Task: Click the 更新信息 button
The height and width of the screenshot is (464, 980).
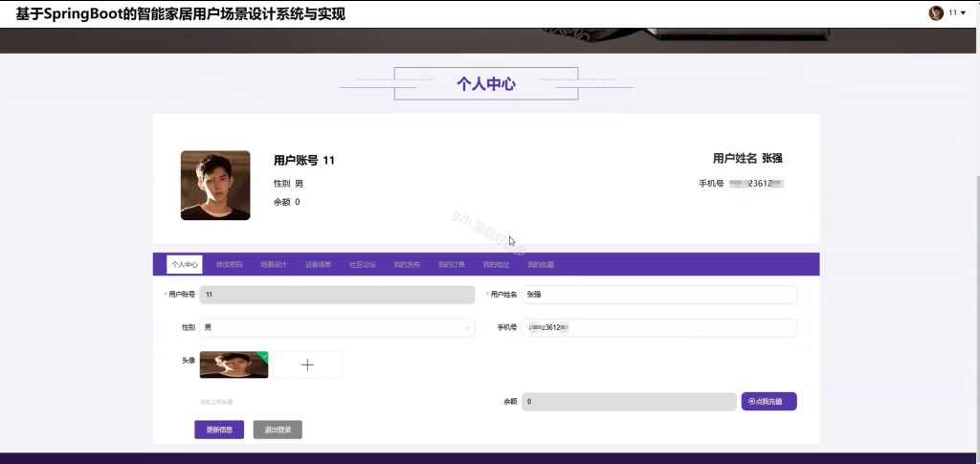Action: pos(219,430)
